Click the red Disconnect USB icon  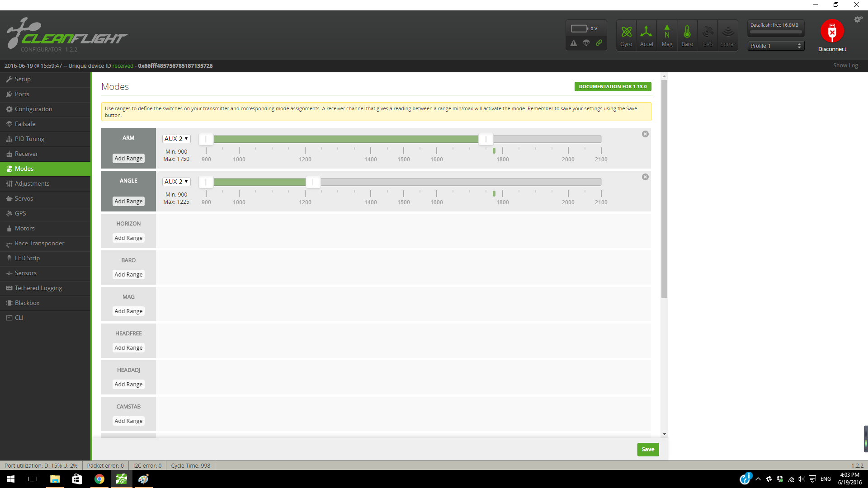click(832, 31)
